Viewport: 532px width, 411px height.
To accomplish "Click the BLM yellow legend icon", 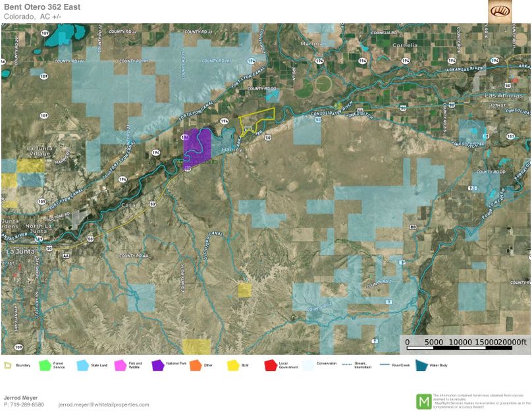I will 233,365.
